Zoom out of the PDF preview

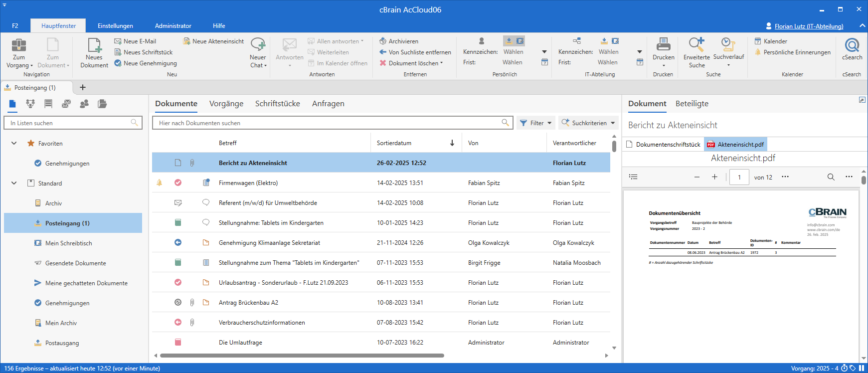[697, 177]
